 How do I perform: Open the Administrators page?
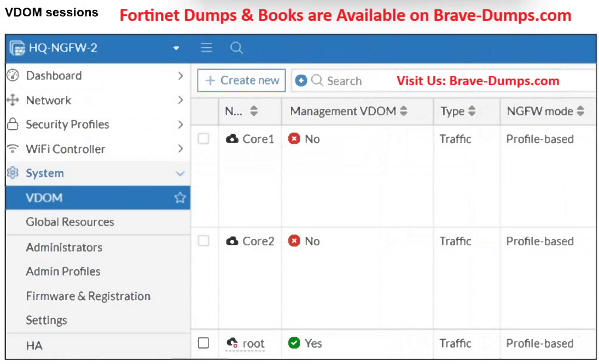tap(64, 248)
